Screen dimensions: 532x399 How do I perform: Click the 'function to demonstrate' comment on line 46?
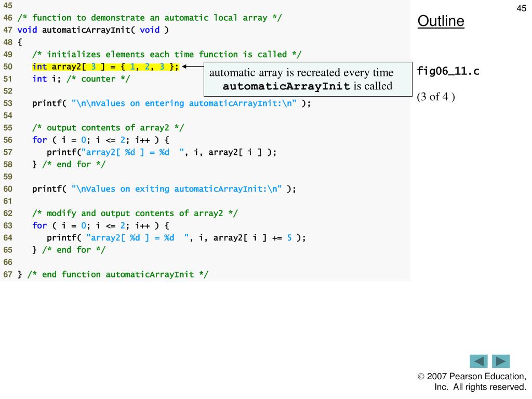pos(150,18)
